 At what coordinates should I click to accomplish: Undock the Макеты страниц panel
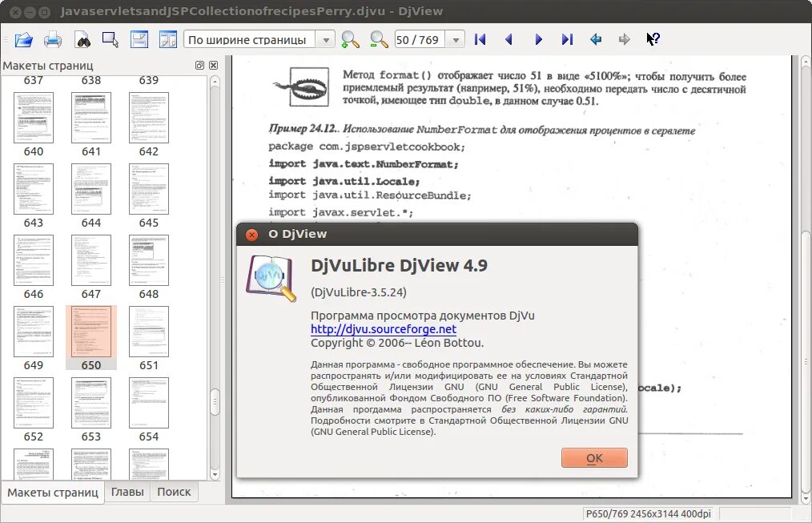(x=199, y=65)
